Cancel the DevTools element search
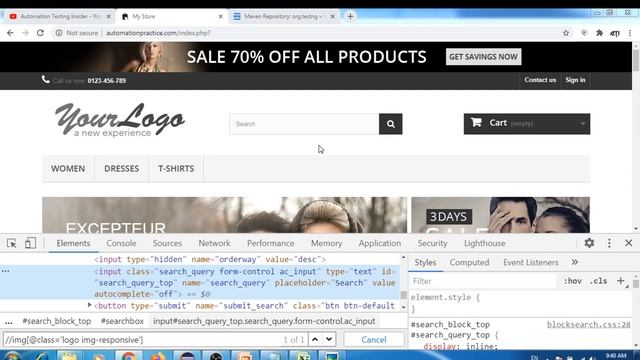 (x=373, y=339)
